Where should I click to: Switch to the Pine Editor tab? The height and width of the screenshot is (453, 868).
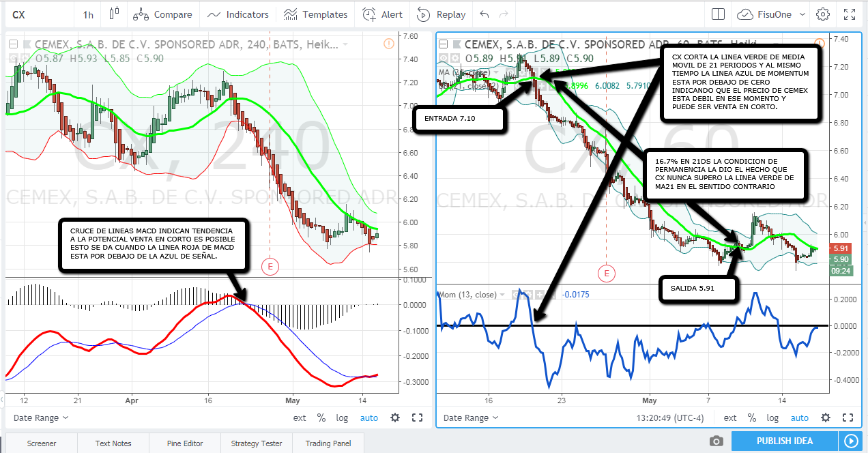click(x=185, y=443)
